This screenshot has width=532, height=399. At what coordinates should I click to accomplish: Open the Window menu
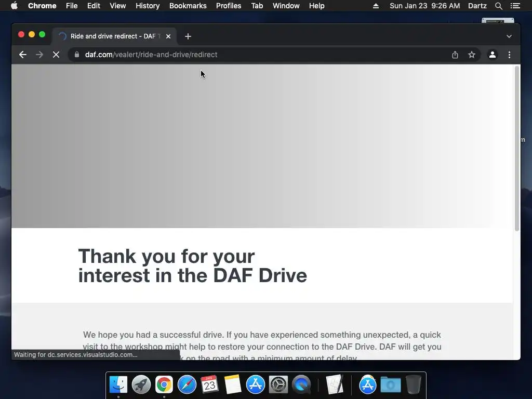286,6
